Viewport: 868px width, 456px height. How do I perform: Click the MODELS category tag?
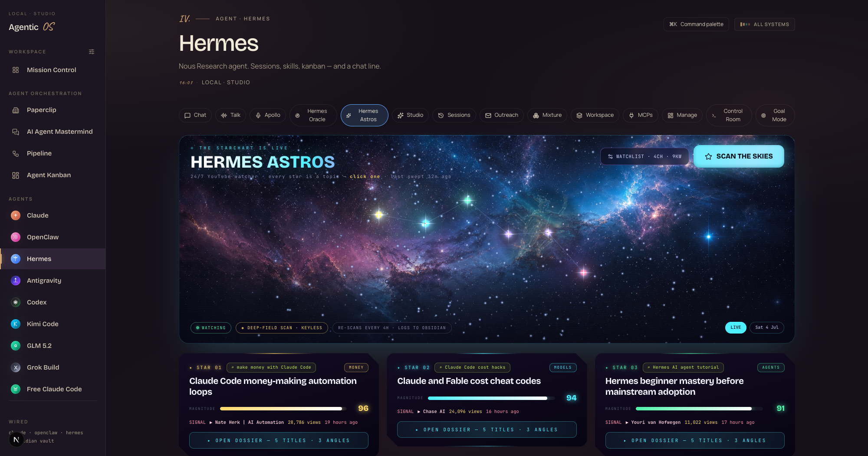point(563,367)
